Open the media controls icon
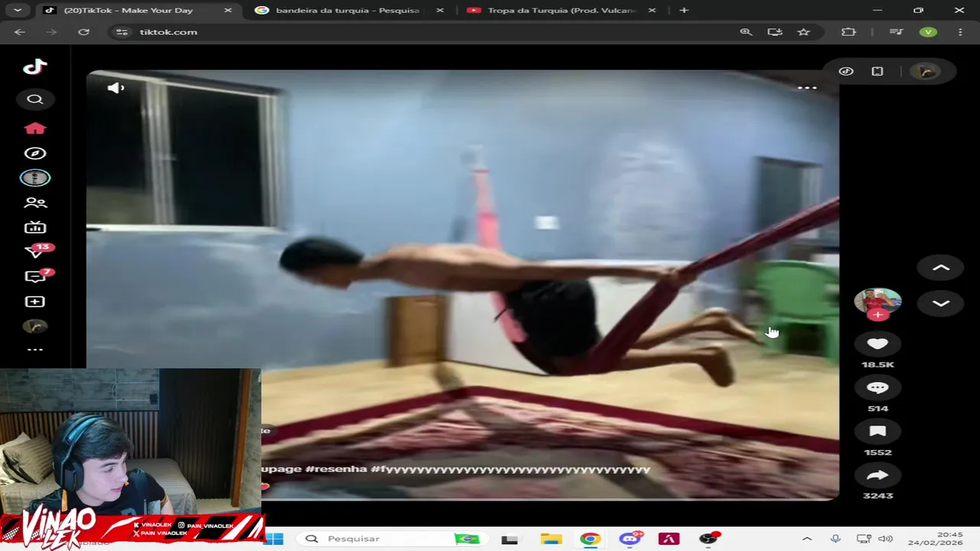 897,32
